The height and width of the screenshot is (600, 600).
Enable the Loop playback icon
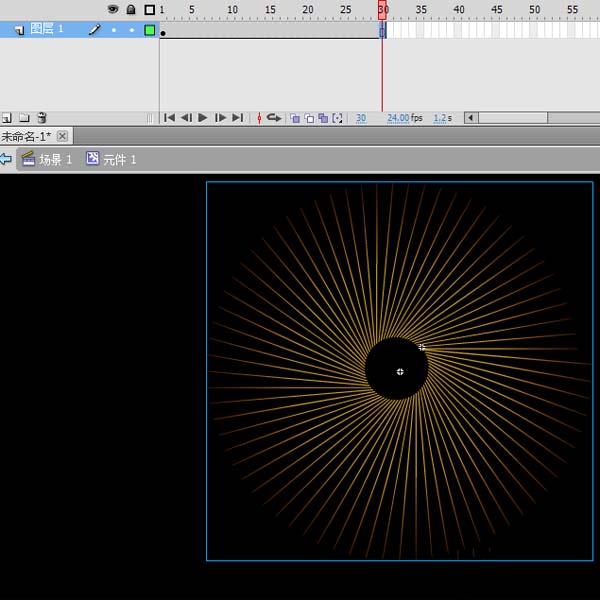tap(274, 118)
